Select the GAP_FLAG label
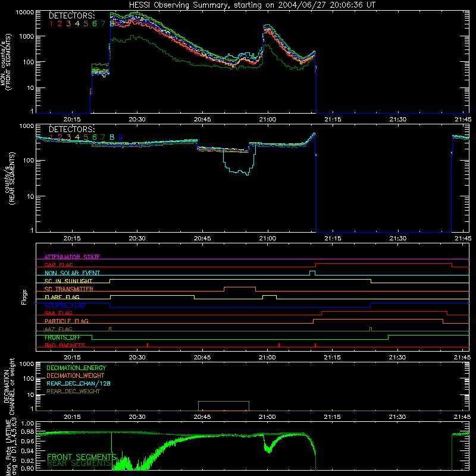This screenshot has height=476, width=476. tap(58, 265)
